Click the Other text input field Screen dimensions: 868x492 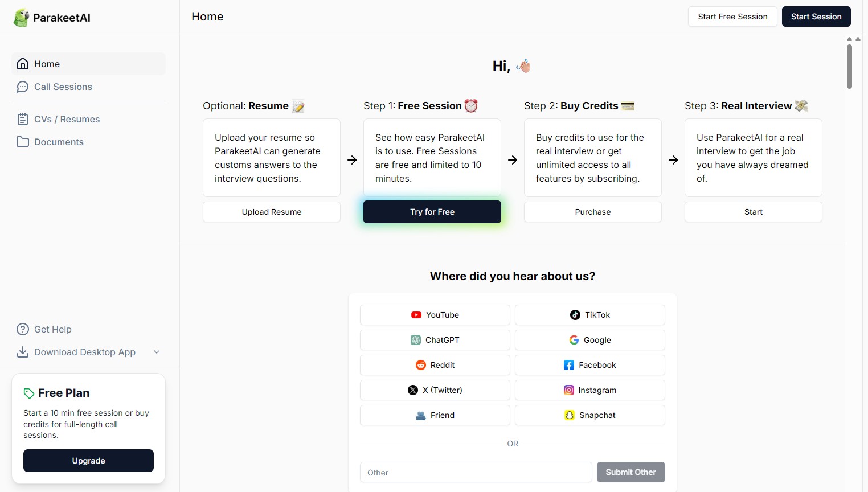[x=476, y=472]
